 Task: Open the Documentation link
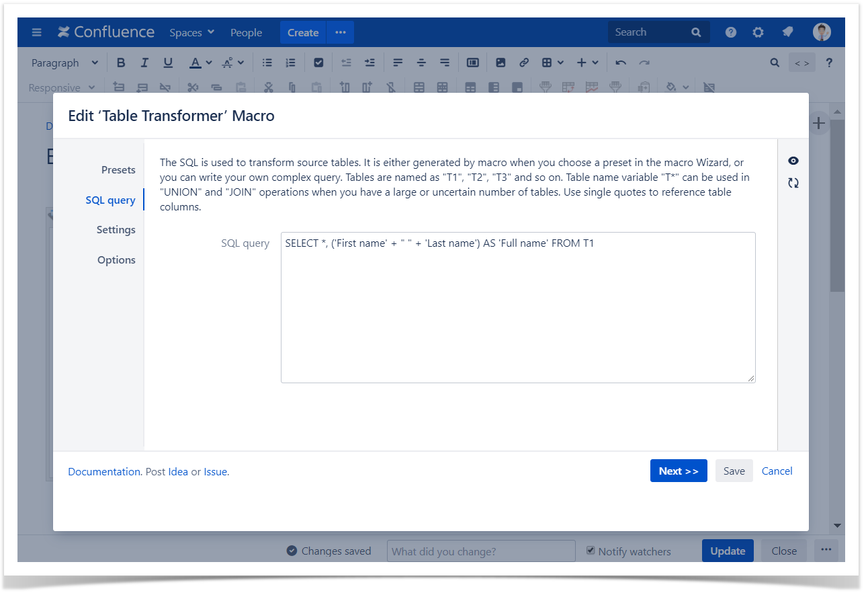pyautogui.click(x=104, y=472)
